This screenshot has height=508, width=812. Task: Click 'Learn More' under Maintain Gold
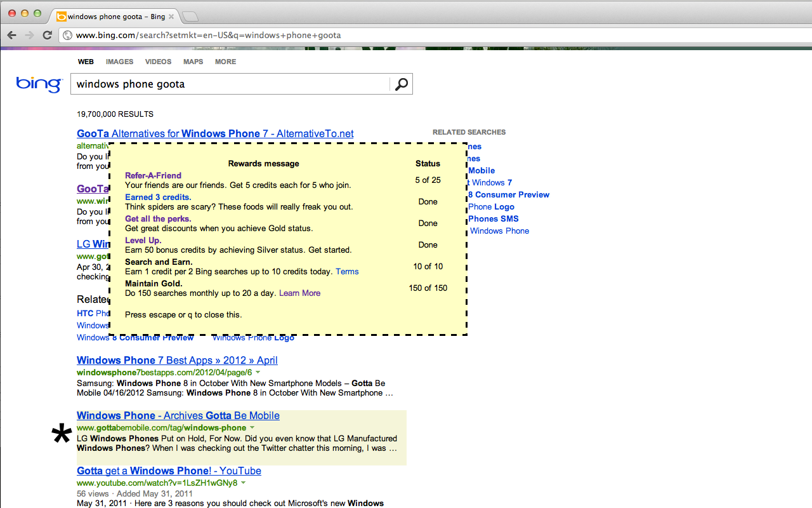(299, 293)
